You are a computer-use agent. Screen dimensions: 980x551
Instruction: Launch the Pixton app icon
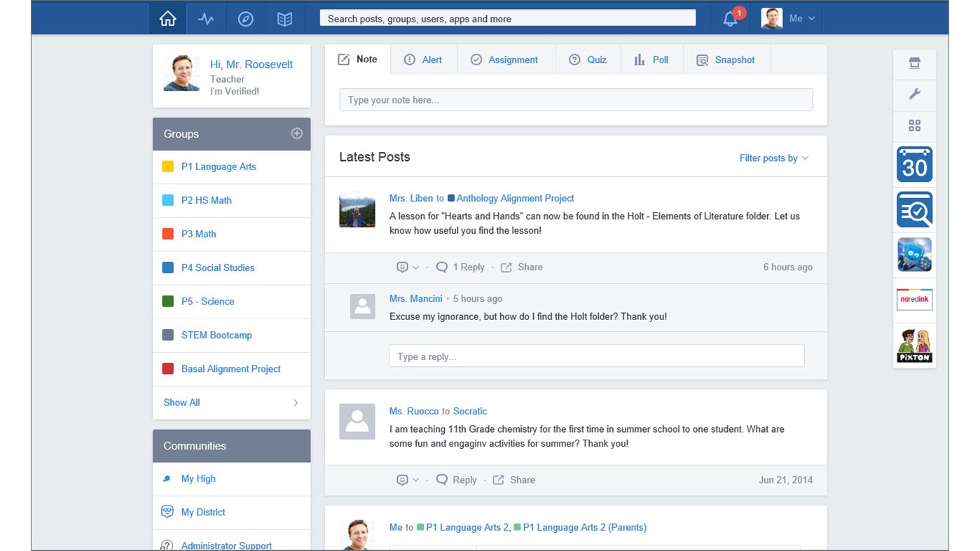pos(914,344)
